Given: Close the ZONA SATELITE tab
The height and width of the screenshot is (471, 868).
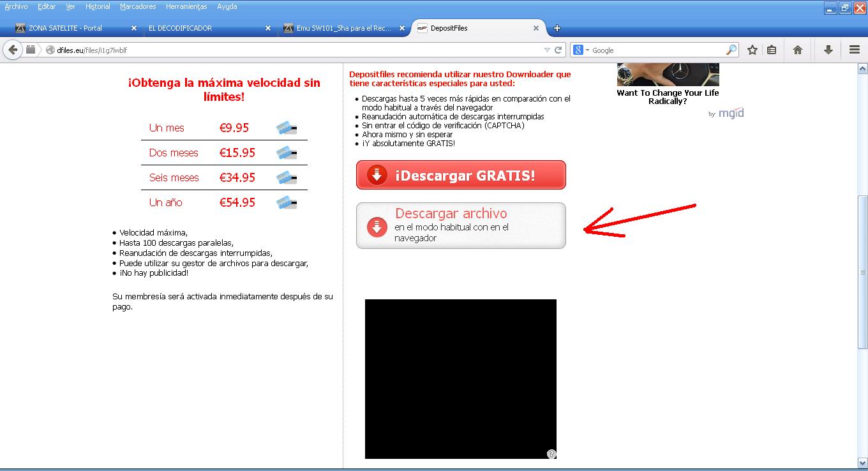Looking at the screenshot, I should [x=134, y=28].
